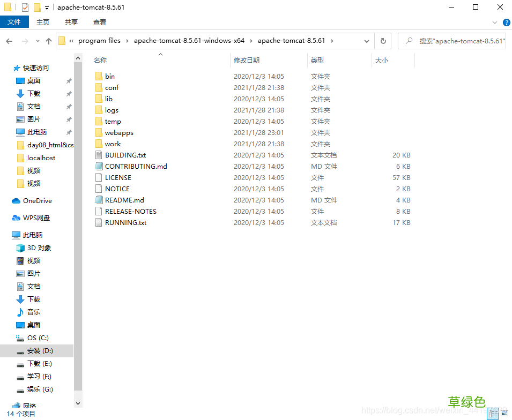Select the 安装 (D:) drive
Image resolution: width=512 pixels, height=420 pixels.
tap(40, 351)
